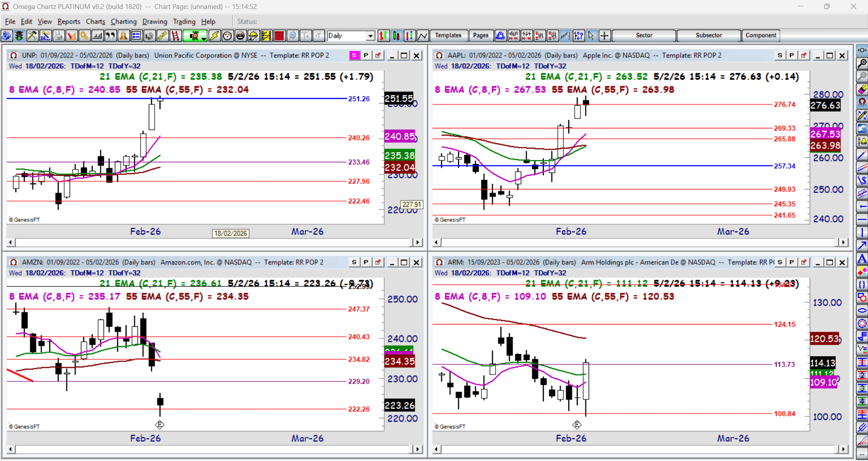
Task: Select the diagonal arrow drawing tool
Action: [x=862, y=246]
